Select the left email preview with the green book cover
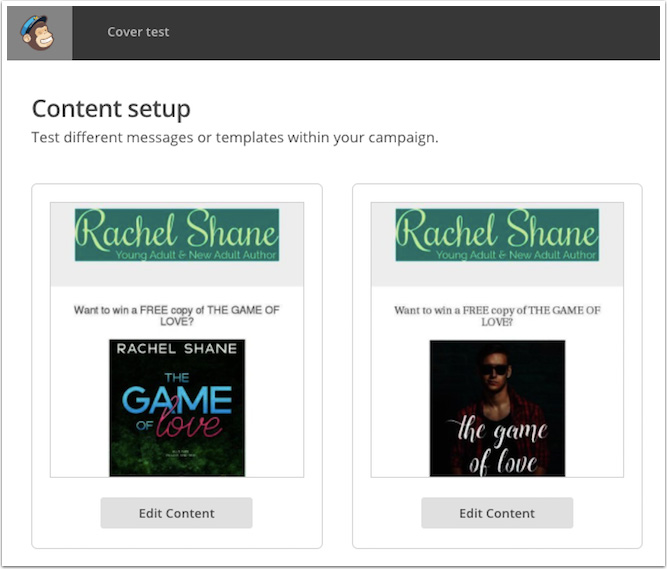 [177, 340]
